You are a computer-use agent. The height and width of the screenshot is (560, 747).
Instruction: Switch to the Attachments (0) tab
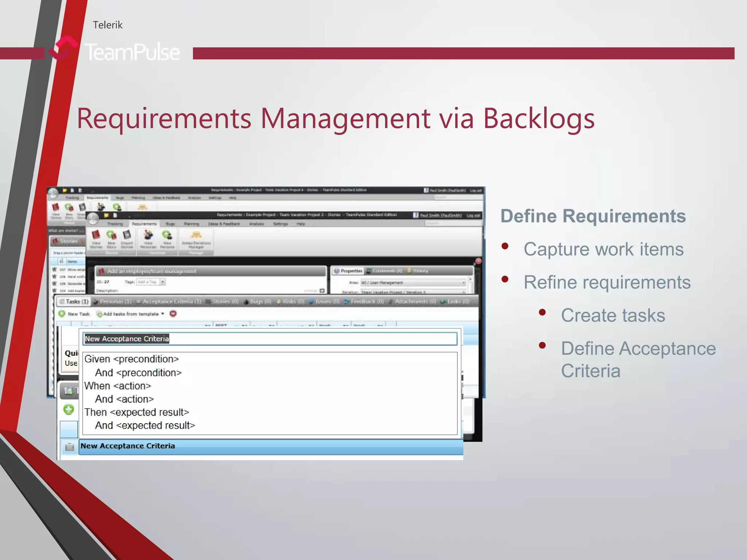pyautogui.click(x=413, y=302)
